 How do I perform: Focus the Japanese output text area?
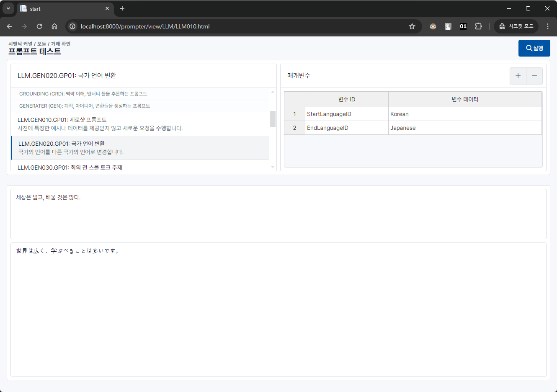pos(278,309)
